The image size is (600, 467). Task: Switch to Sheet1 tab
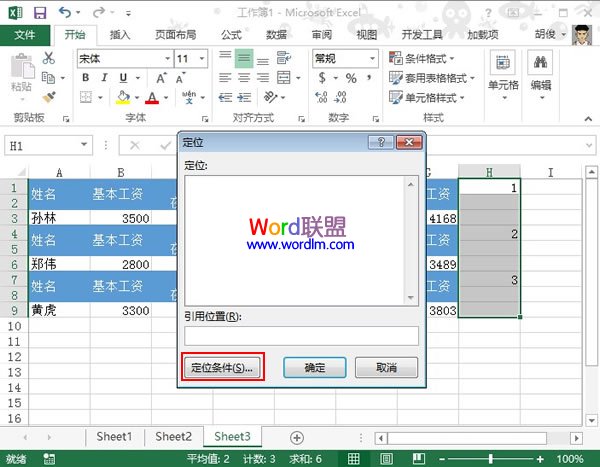point(114,437)
